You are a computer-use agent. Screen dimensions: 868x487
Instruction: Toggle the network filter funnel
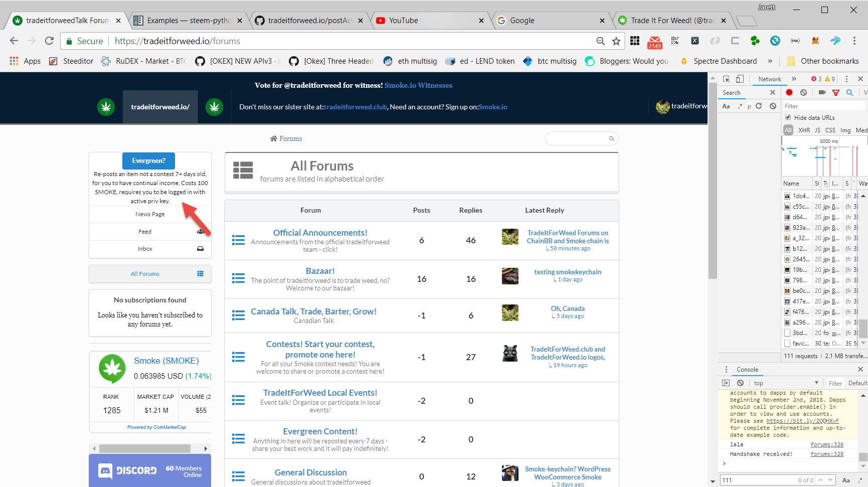836,92
